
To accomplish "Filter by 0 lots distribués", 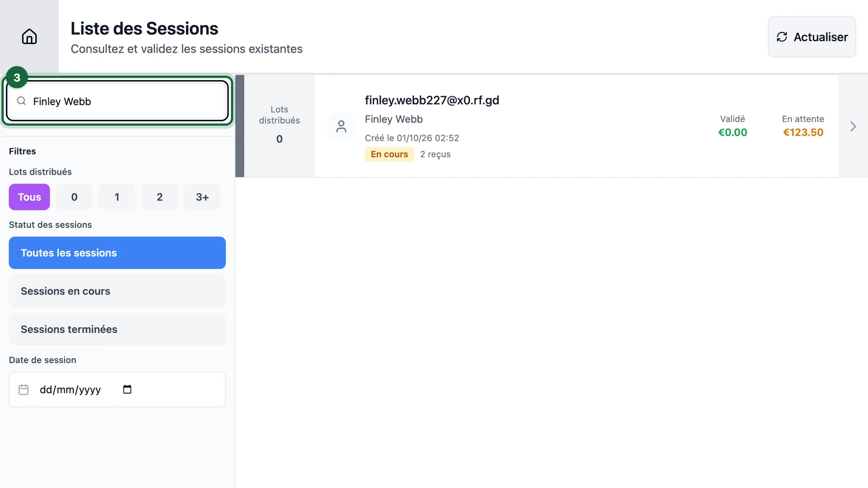I will click(74, 197).
